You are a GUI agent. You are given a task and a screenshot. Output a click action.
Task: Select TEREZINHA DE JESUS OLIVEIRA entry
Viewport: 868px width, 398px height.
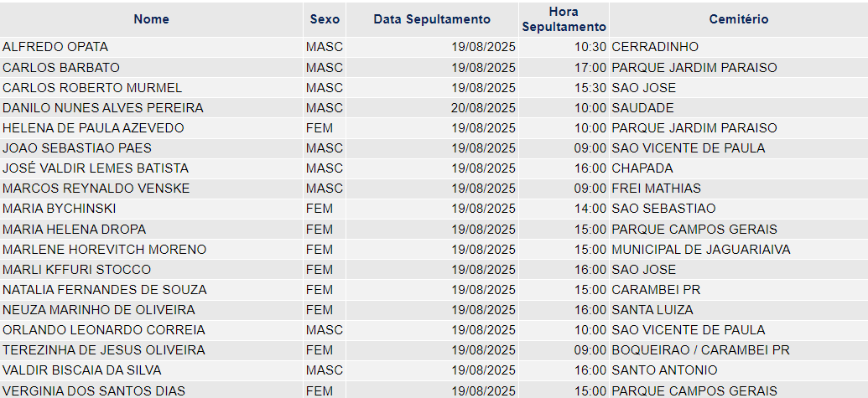point(103,350)
